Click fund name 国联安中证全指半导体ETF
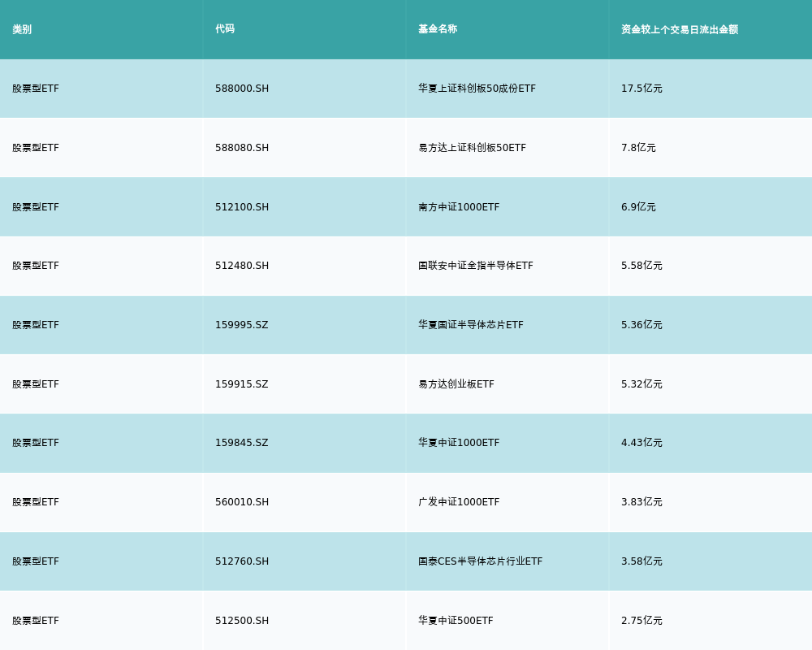 (475, 266)
